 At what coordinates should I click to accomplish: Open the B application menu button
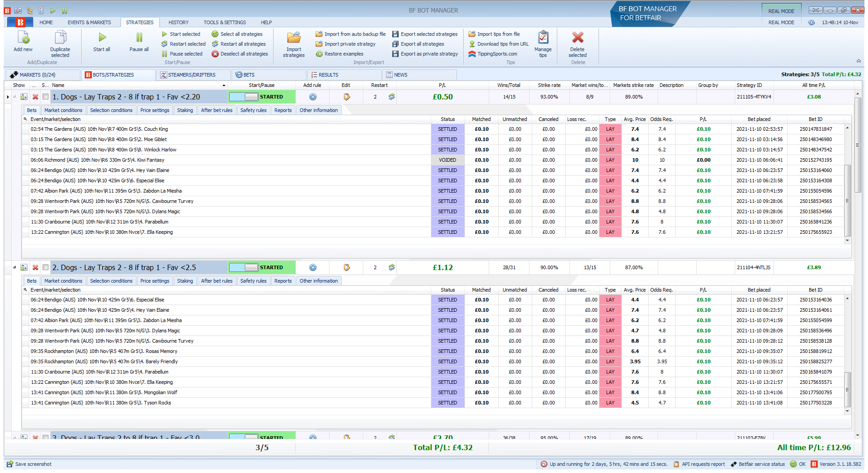[x=20, y=22]
